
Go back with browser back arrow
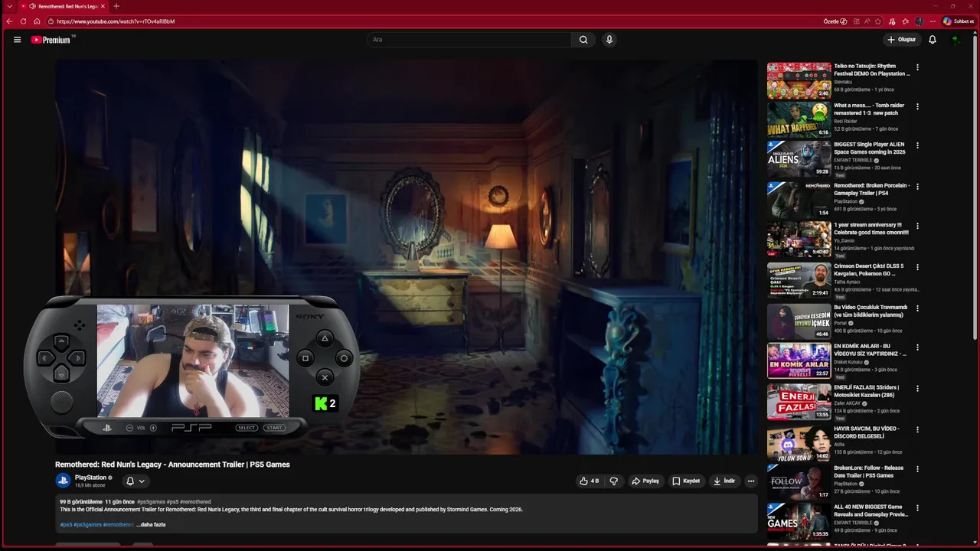(9, 21)
